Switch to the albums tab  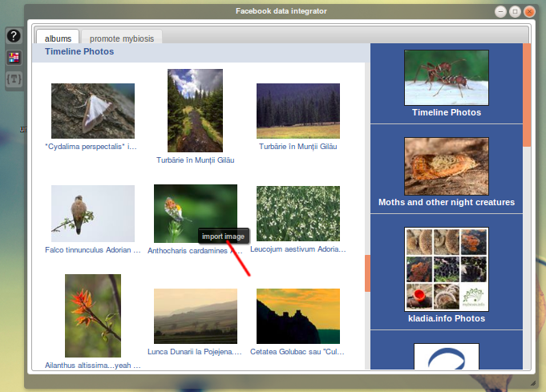click(58, 38)
